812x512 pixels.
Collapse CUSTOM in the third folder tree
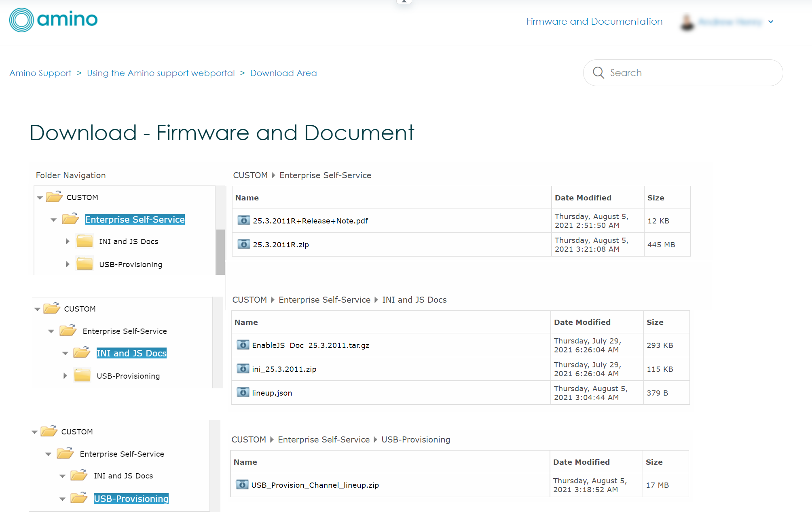34,432
